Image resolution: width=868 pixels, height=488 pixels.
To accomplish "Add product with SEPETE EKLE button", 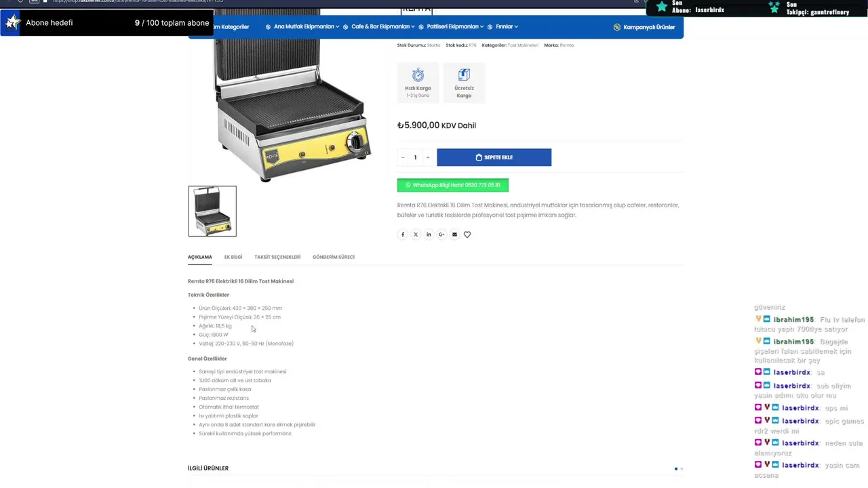I will [x=494, y=157].
